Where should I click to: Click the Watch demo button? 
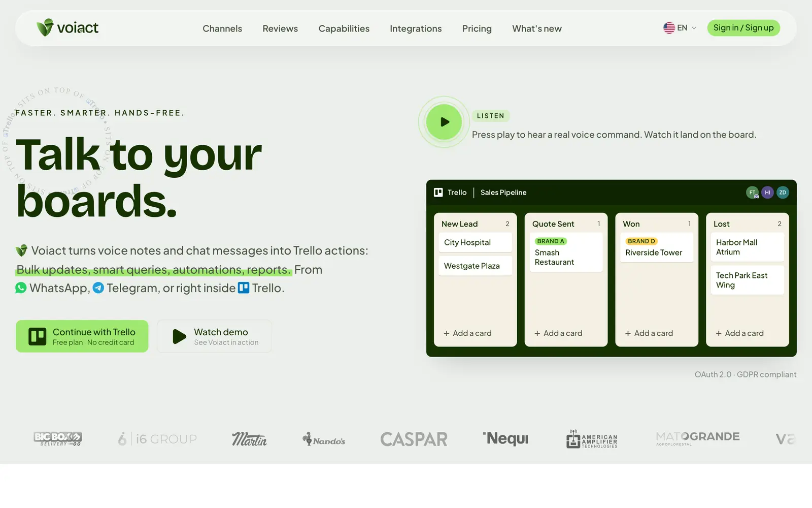[214, 336]
